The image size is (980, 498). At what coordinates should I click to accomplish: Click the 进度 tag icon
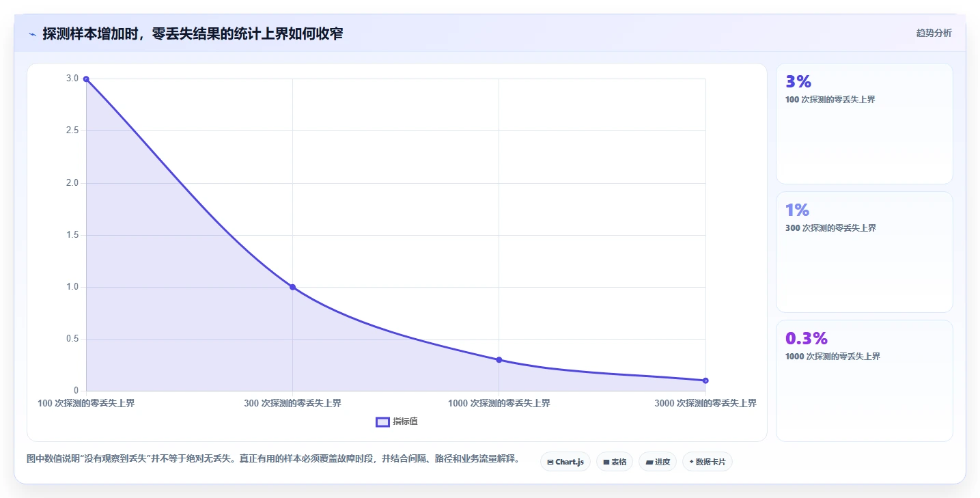[649, 462]
